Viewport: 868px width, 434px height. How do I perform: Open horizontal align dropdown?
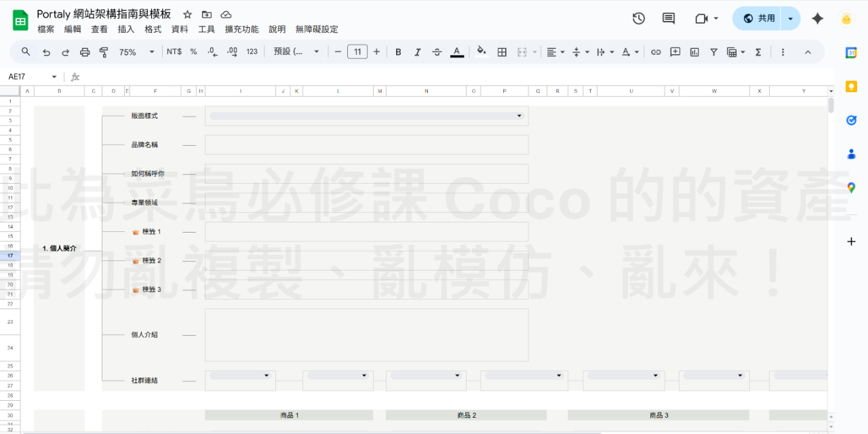pos(555,52)
